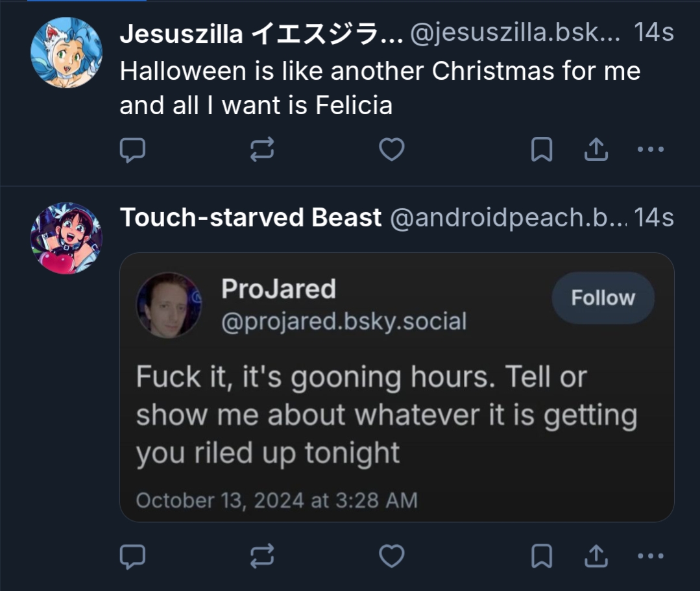Repost Touch-starved Beast's quote post
The width and height of the screenshot is (700, 591).
[x=262, y=556]
